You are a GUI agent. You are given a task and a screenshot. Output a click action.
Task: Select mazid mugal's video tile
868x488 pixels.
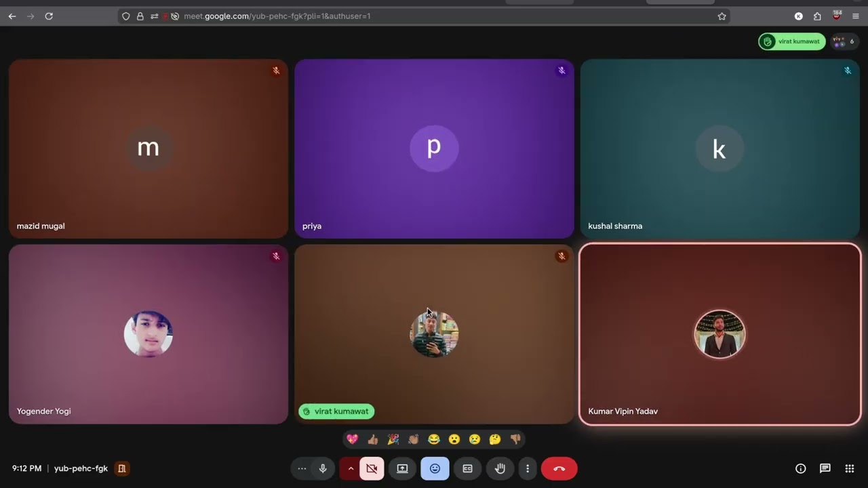pyautogui.click(x=149, y=148)
